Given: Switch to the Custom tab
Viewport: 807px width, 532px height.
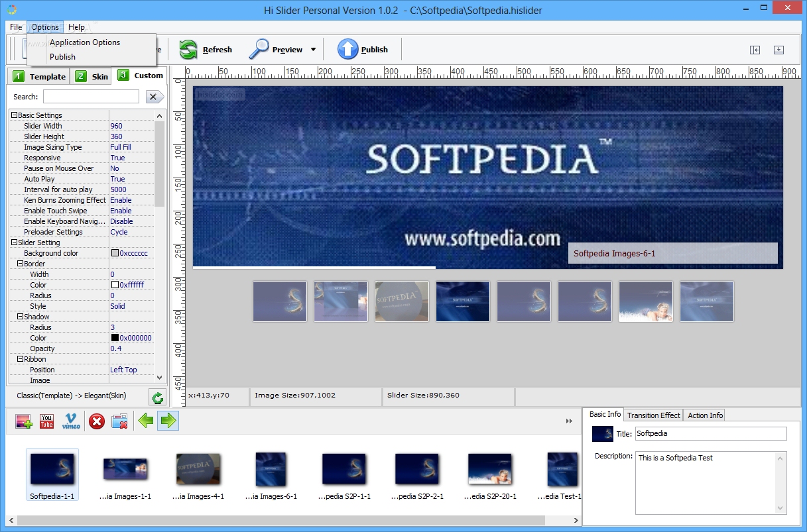Looking at the screenshot, I should pyautogui.click(x=141, y=75).
